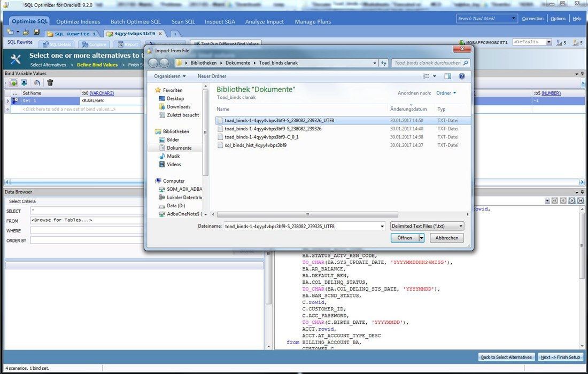
Task: Click the open session folder icon
Action: click(26, 32)
